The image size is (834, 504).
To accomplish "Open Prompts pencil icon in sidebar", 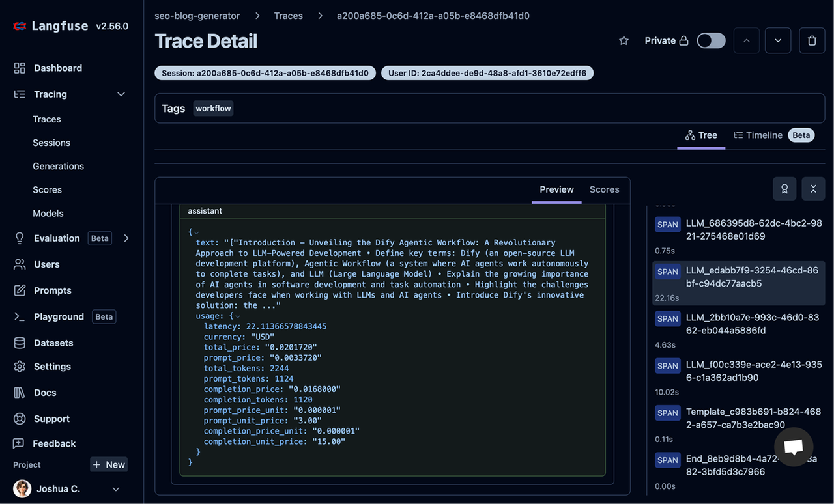I will 20,290.
